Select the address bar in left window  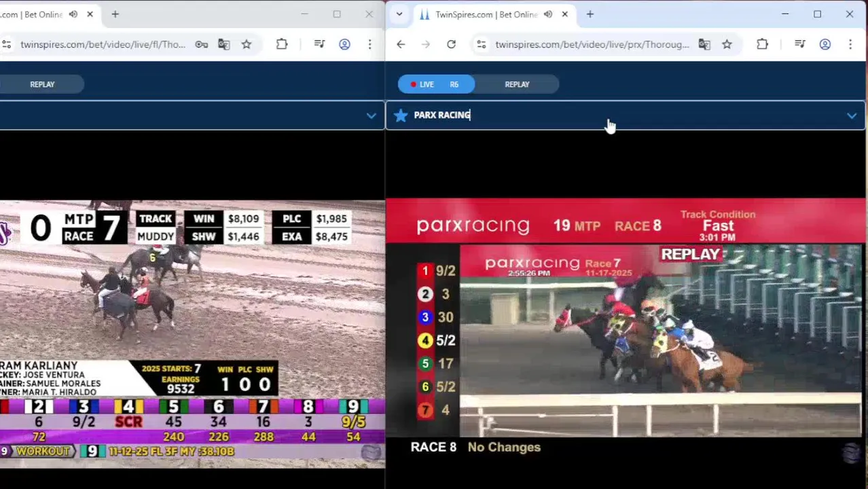tap(103, 44)
